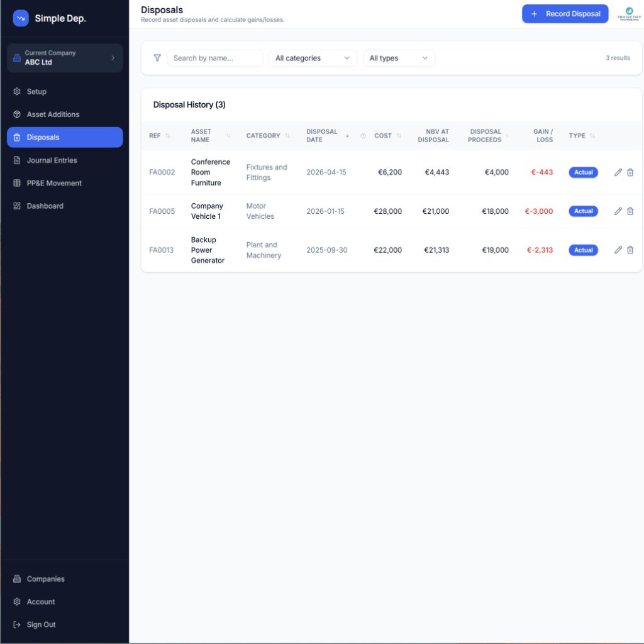Expand the Current Company ABC Ltd switcher
Screen dimensions: 644x644
(65, 58)
